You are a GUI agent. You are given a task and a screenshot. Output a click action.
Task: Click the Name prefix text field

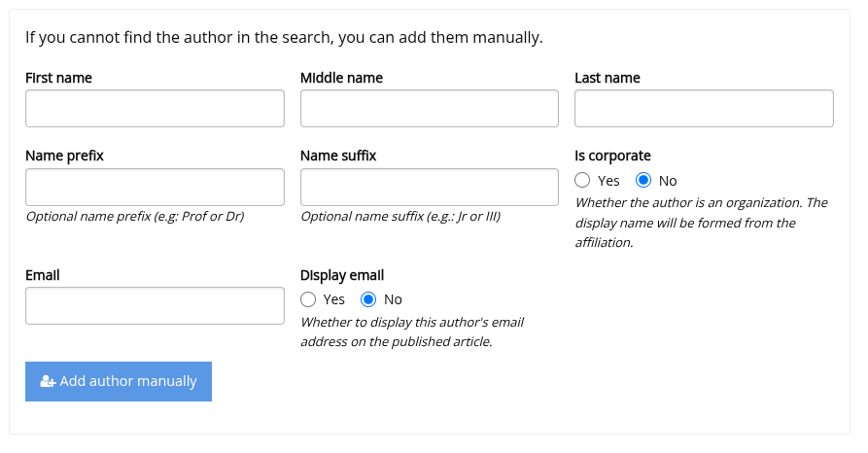[x=155, y=187]
